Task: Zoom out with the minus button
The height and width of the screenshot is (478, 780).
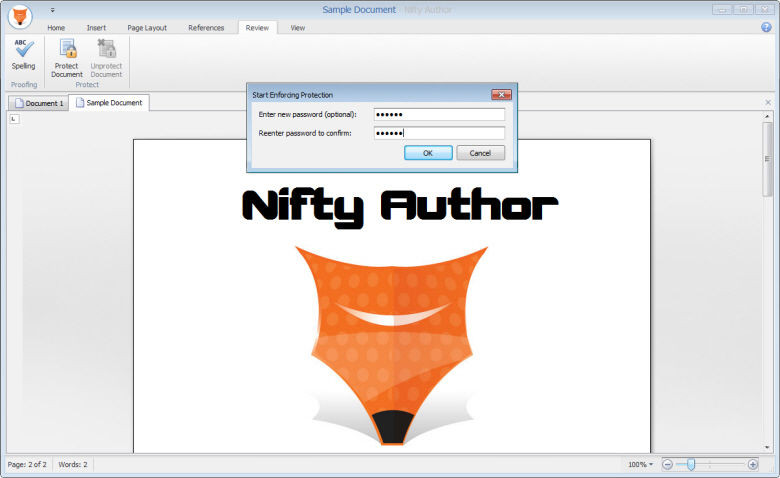Action: (668, 465)
